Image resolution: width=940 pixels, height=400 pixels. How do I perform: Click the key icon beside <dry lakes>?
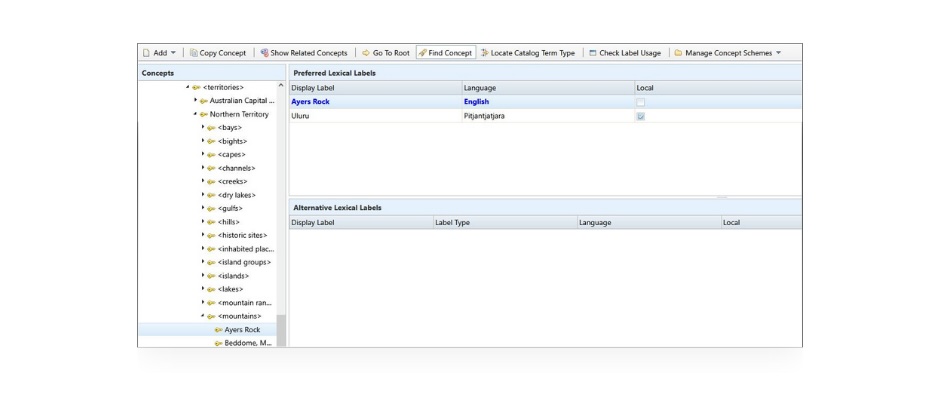pyautogui.click(x=211, y=196)
